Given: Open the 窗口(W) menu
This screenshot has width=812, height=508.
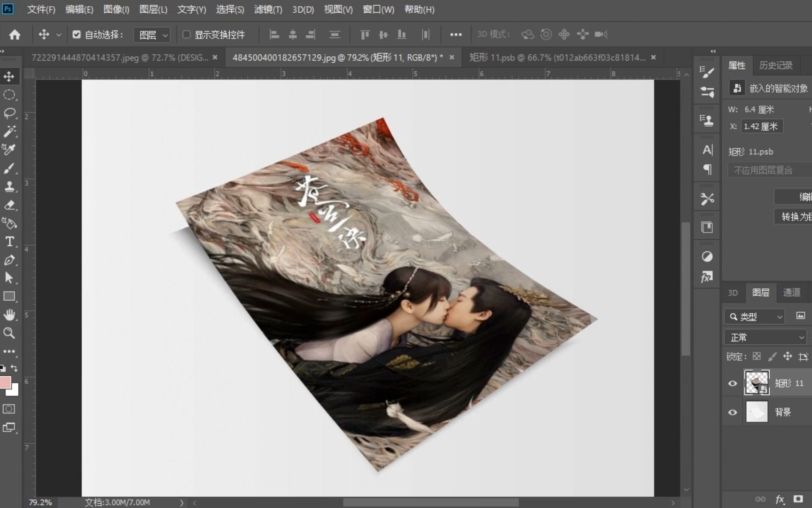Looking at the screenshot, I should (x=378, y=9).
